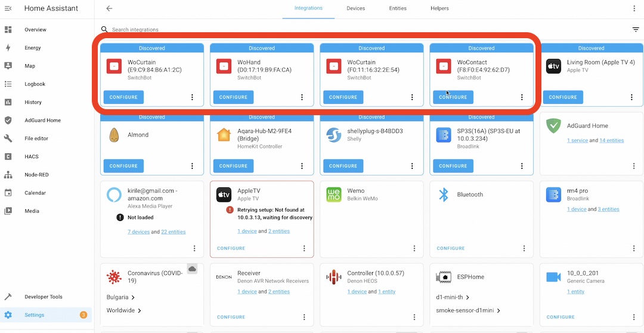Expand smoke-sensor-d1mini under ESPHome
644x333 pixels.
tap(468, 310)
